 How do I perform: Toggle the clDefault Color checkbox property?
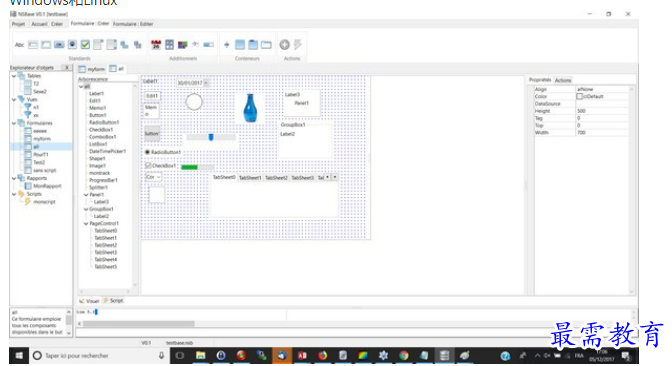click(579, 96)
